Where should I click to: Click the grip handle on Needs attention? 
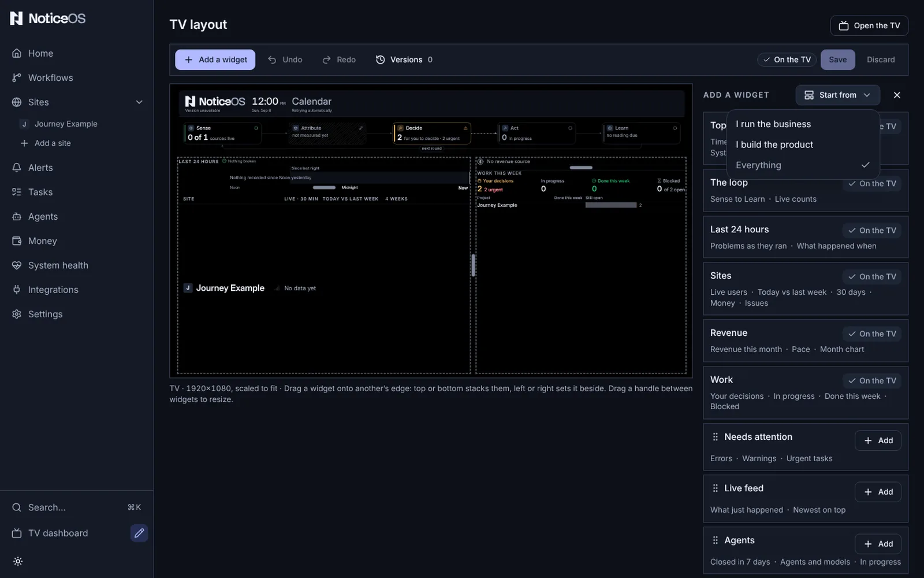(716, 437)
